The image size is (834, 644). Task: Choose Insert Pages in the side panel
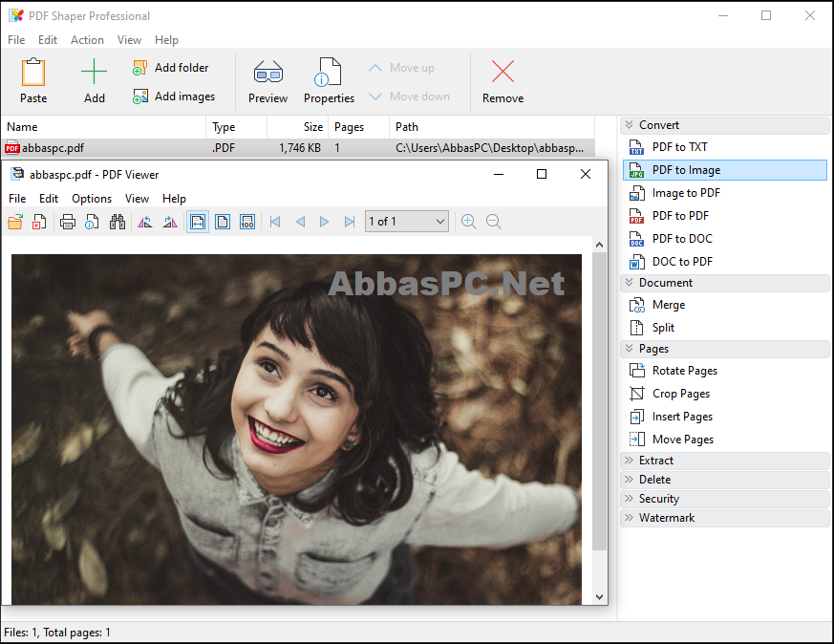(x=724, y=417)
